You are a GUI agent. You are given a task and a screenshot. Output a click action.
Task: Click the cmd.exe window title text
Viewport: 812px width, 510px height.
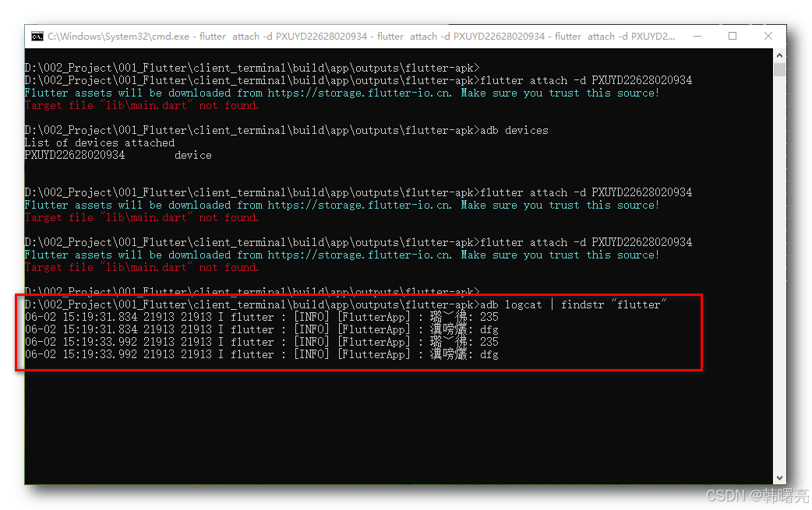click(x=361, y=37)
